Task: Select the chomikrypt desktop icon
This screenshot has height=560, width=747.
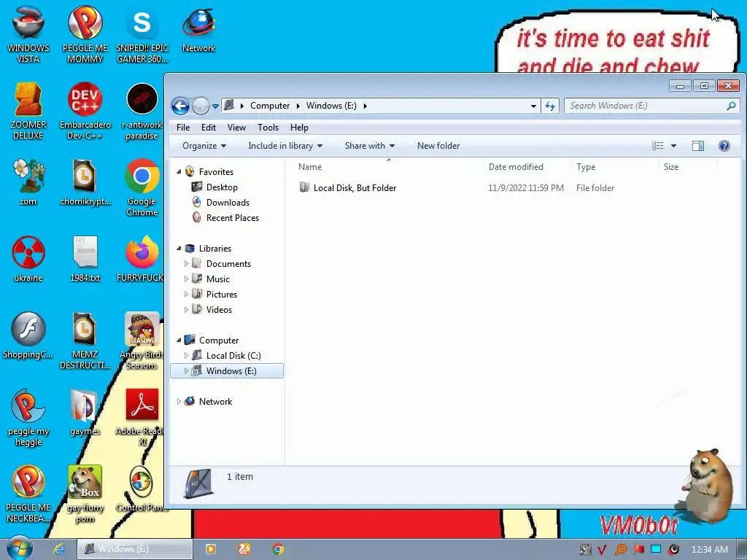Action: pos(85,182)
